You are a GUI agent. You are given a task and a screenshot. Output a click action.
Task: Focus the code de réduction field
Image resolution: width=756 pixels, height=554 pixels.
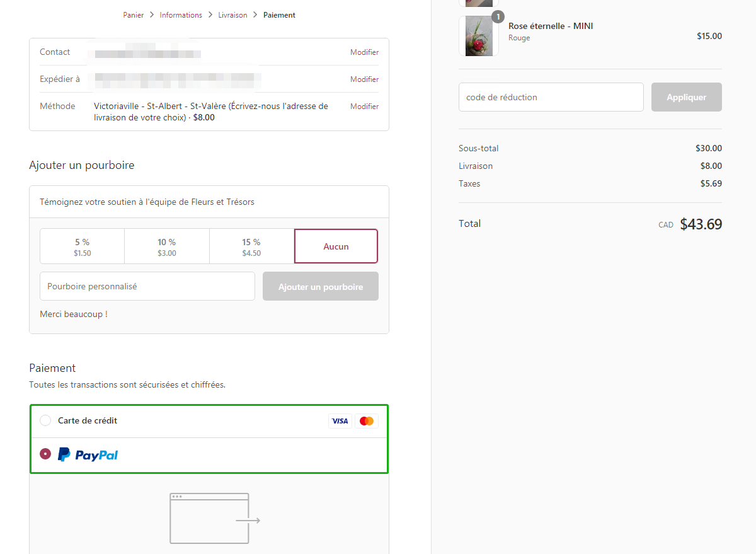pos(551,97)
